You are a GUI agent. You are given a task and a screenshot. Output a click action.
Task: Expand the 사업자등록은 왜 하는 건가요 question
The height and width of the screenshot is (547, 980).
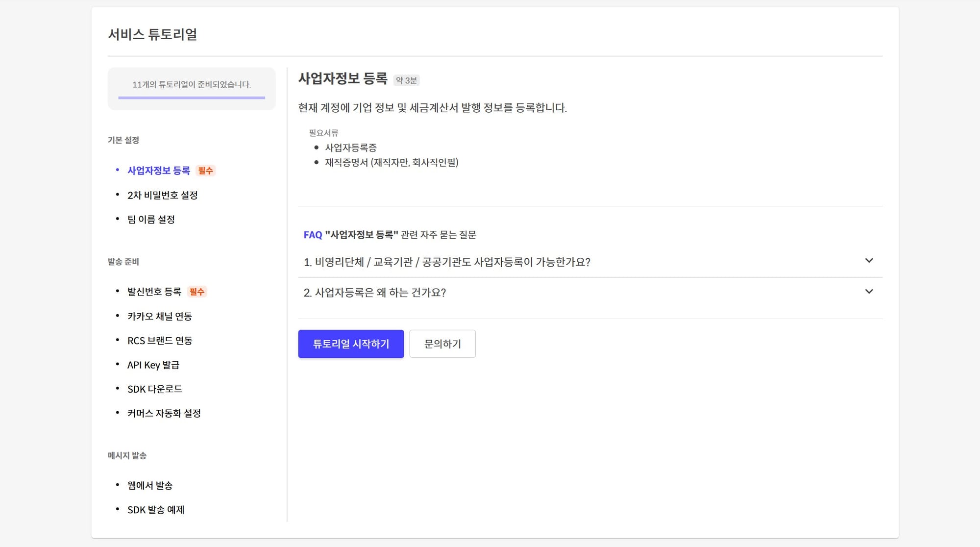[375, 292]
